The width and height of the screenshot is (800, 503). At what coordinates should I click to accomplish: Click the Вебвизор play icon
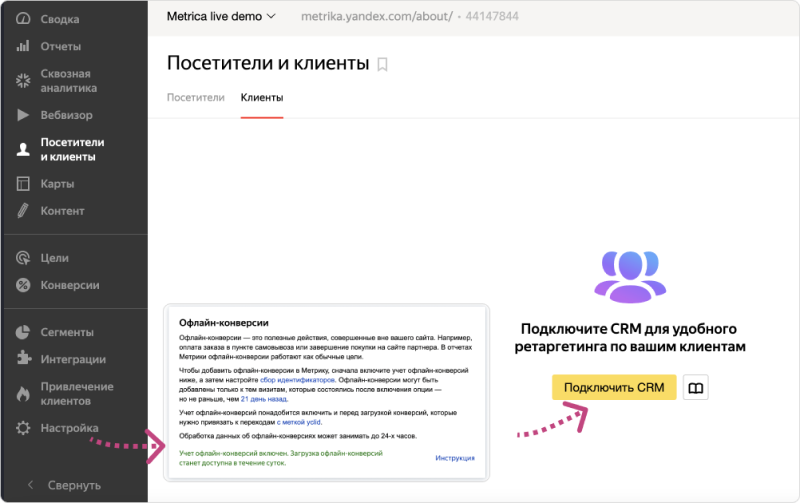pyautogui.click(x=23, y=115)
